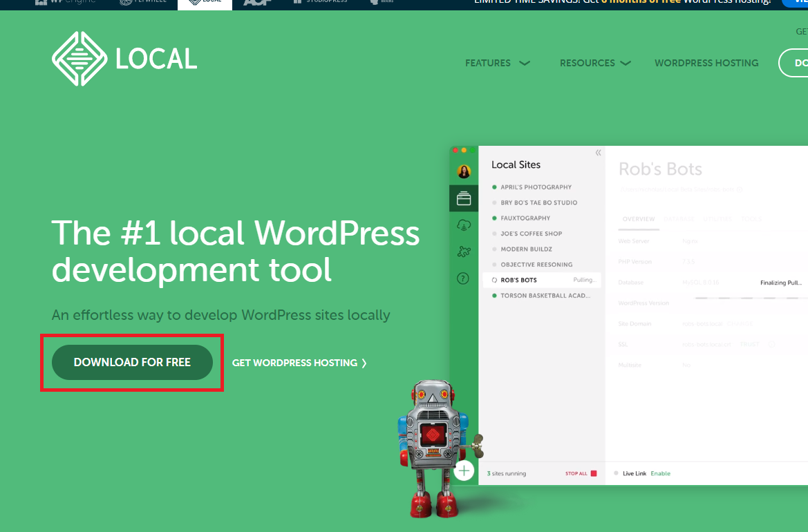Open the cloud Connect sidebar icon
The width and height of the screenshot is (808, 532).
pos(464,225)
